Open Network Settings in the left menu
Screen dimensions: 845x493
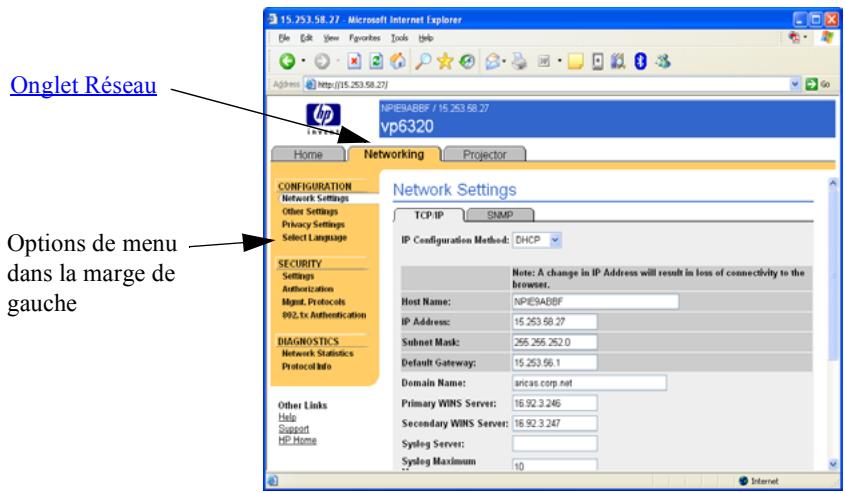click(x=315, y=198)
